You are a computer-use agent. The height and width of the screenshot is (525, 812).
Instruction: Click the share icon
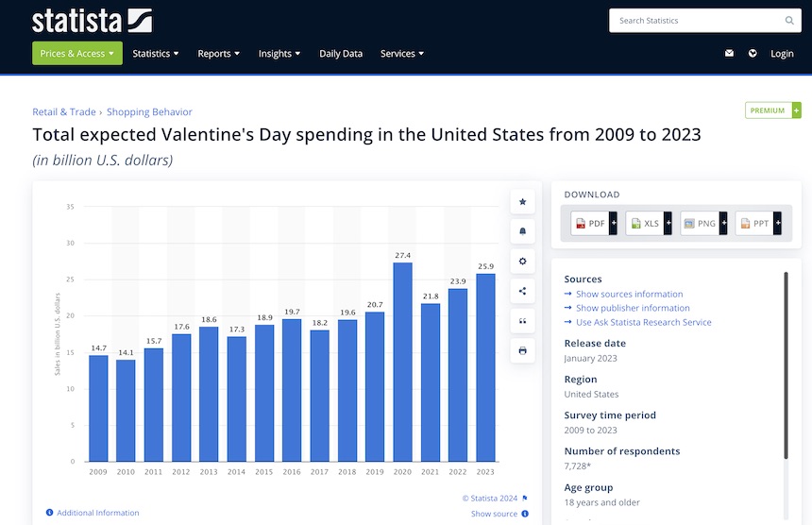coord(522,291)
